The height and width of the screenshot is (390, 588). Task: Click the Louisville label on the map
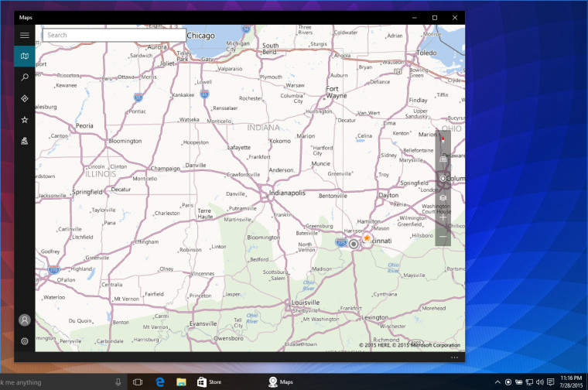306,303
